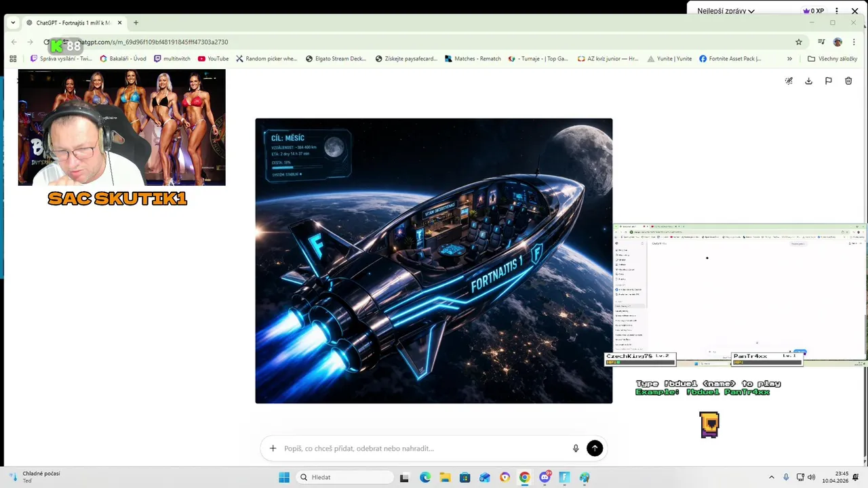The height and width of the screenshot is (488, 868).
Task: Go back to previous page
Action: point(14,42)
